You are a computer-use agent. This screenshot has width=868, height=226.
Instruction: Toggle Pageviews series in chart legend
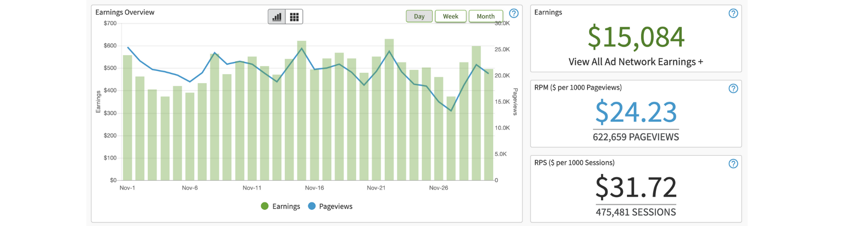click(335, 207)
